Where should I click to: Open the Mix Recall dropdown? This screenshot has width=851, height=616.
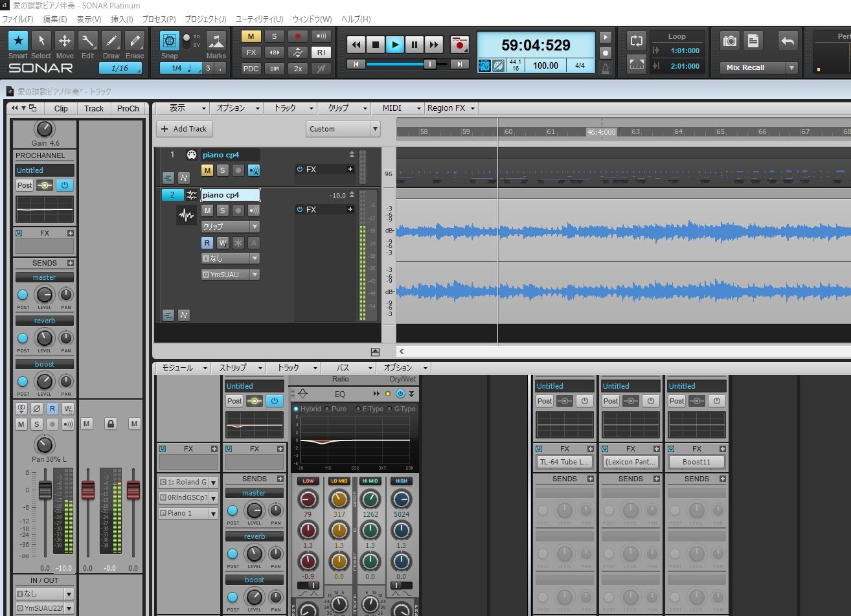pyautogui.click(x=791, y=67)
